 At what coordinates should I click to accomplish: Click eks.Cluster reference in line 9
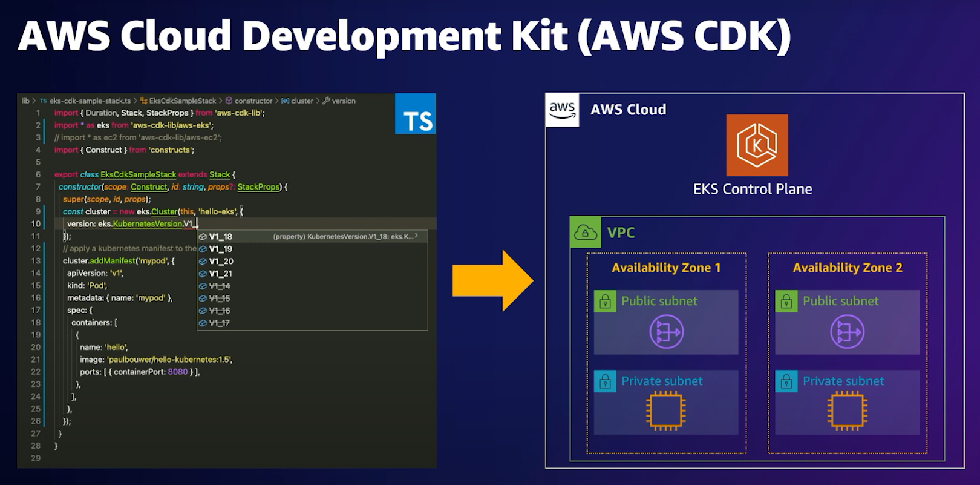click(157, 211)
